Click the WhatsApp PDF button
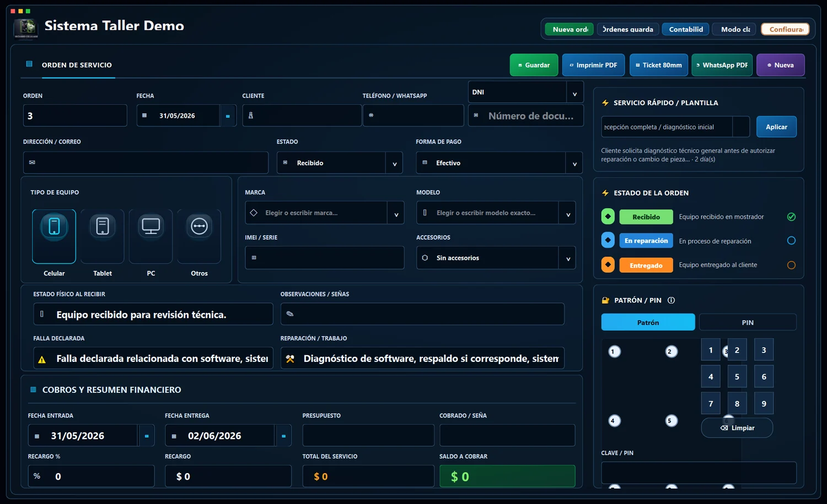Viewport: 827px width, 504px height. pyautogui.click(x=722, y=65)
